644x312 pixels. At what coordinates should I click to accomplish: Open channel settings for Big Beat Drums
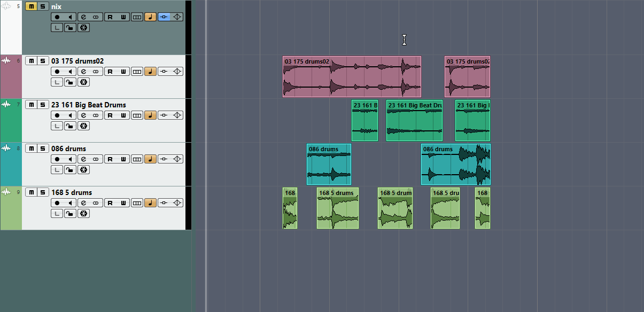(x=83, y=115)
